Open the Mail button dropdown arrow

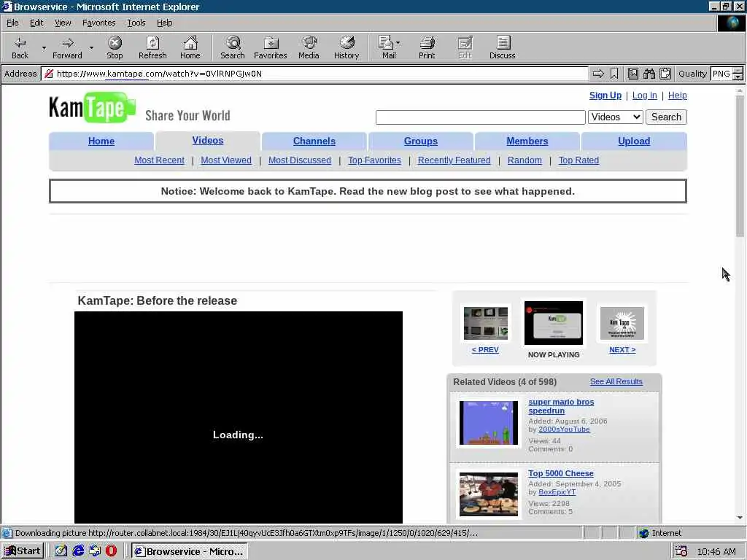point(398,43)
